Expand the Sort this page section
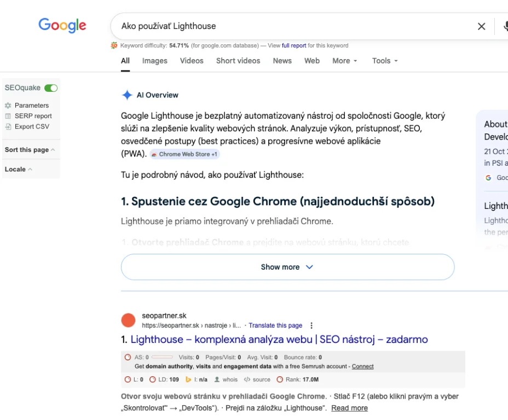508x420 pixels. 30,150
